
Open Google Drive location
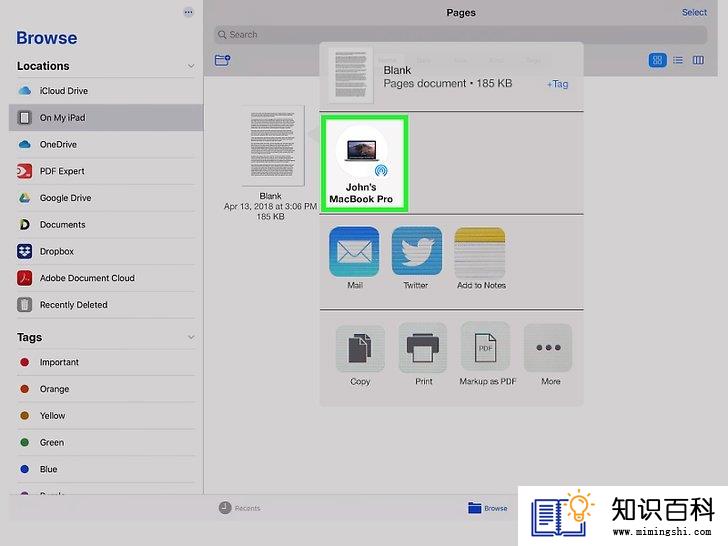pyautogui.click(x=106, y=198)
